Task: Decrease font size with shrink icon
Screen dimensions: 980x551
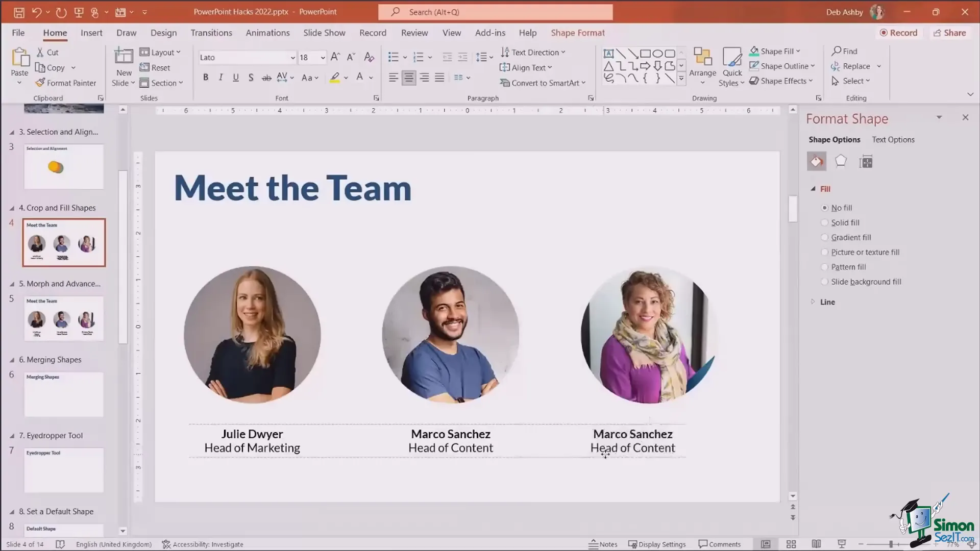Action: [351, 57]
